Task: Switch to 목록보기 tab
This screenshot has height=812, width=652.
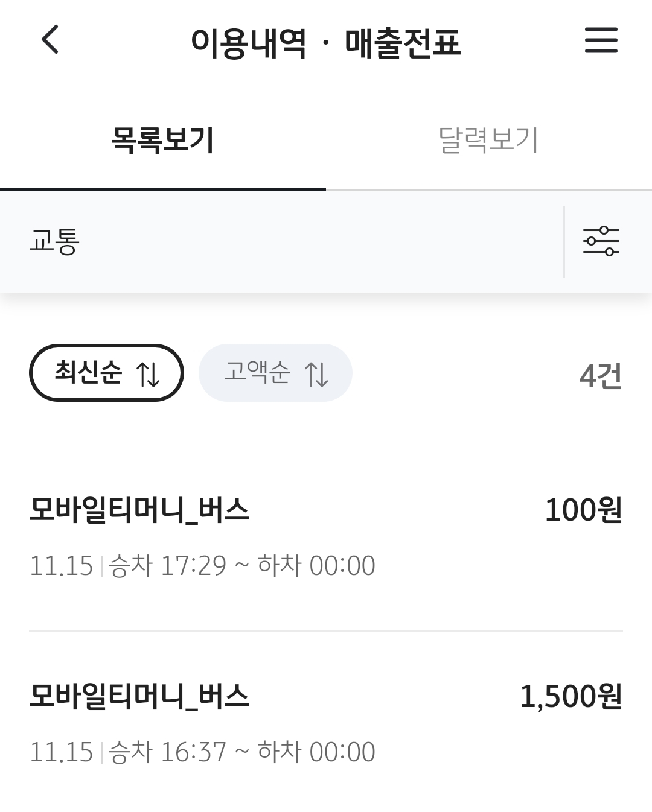Action: click(162, 141)
